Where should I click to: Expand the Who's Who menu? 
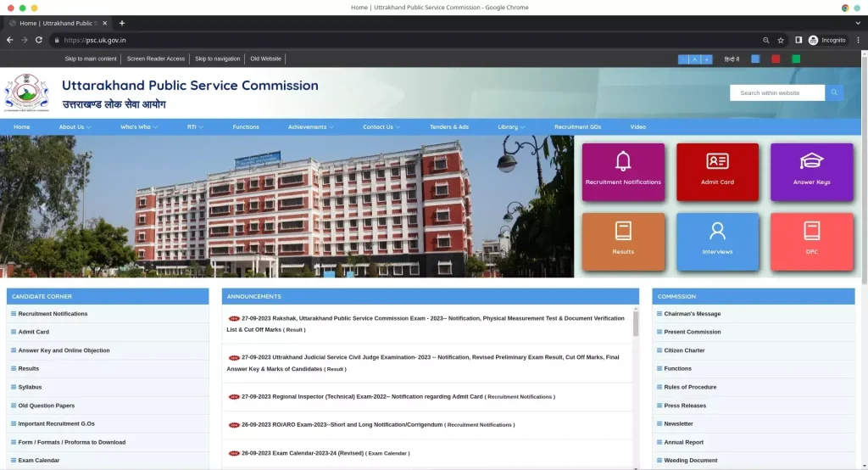[139, 127]
